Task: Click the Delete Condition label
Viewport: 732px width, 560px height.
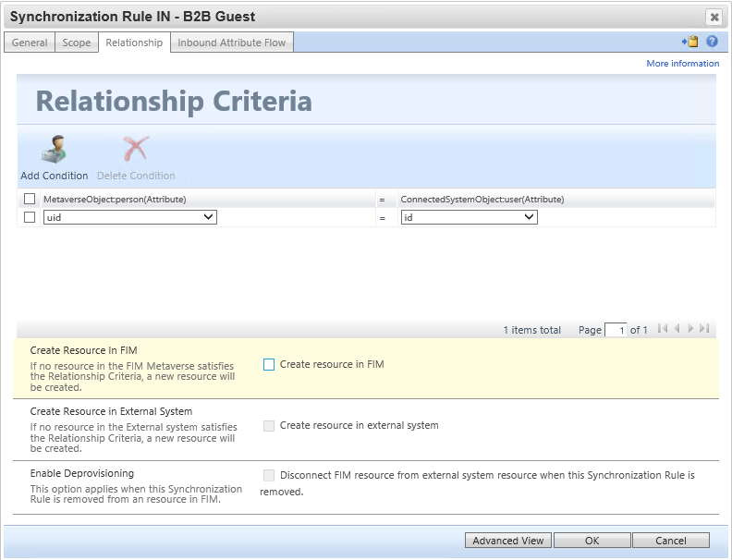Action: [x=136, y=176]
